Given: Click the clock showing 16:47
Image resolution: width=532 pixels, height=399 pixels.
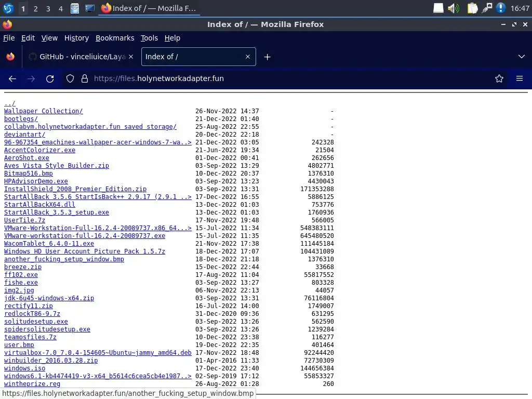Looking at the screenshot, I should (x=520, y=8).
